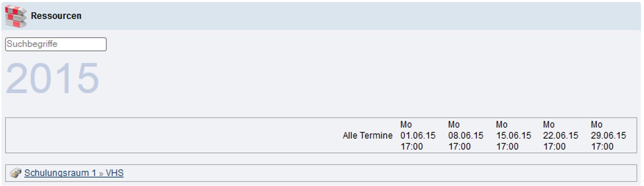Click the 17:00 time under 29.06.15
The height and width of the screenshot is (186, 644).
tap(602, 147)
